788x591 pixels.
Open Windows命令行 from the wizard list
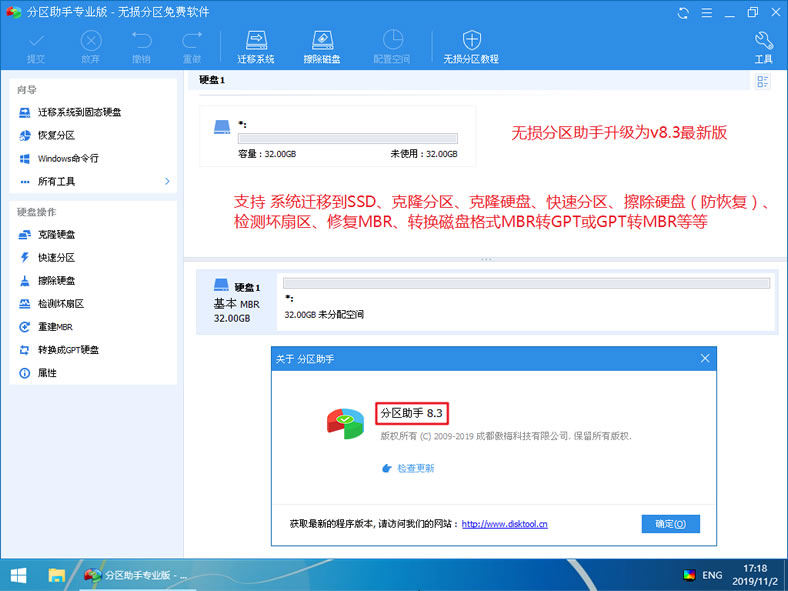click(x=68, y=158)
